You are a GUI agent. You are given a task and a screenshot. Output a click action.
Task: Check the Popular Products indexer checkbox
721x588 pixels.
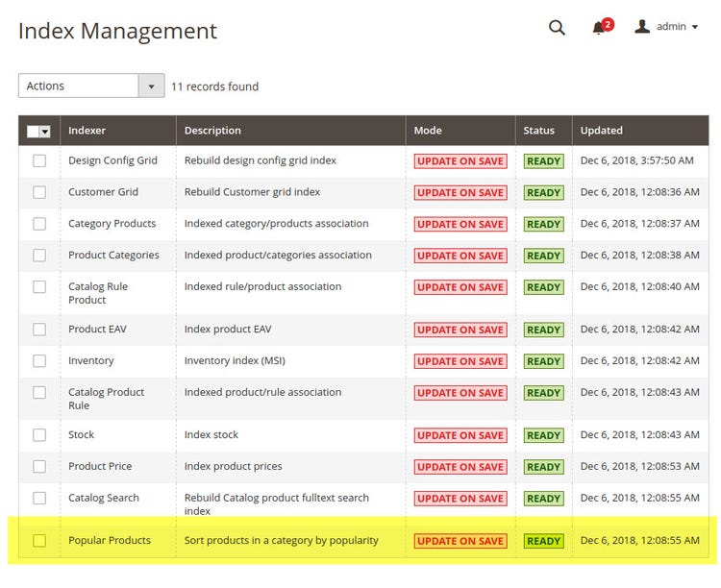(x=39, y=541)
